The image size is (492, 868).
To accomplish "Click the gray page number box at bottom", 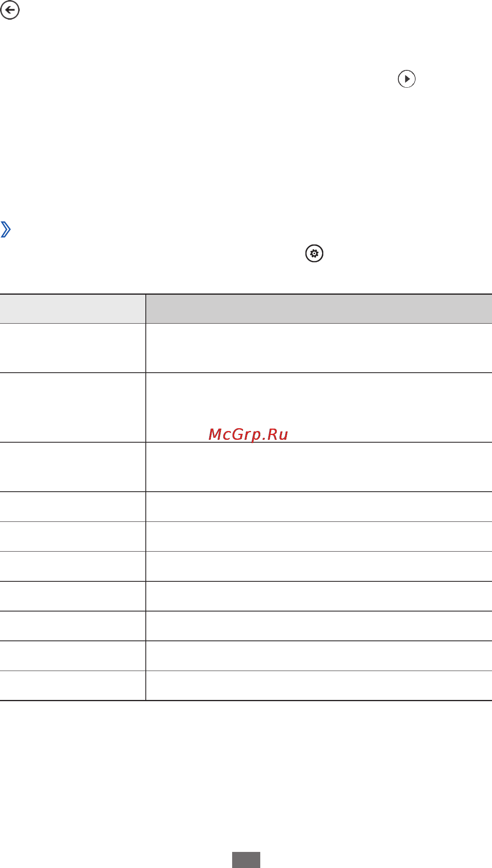I will coord(246,860).
